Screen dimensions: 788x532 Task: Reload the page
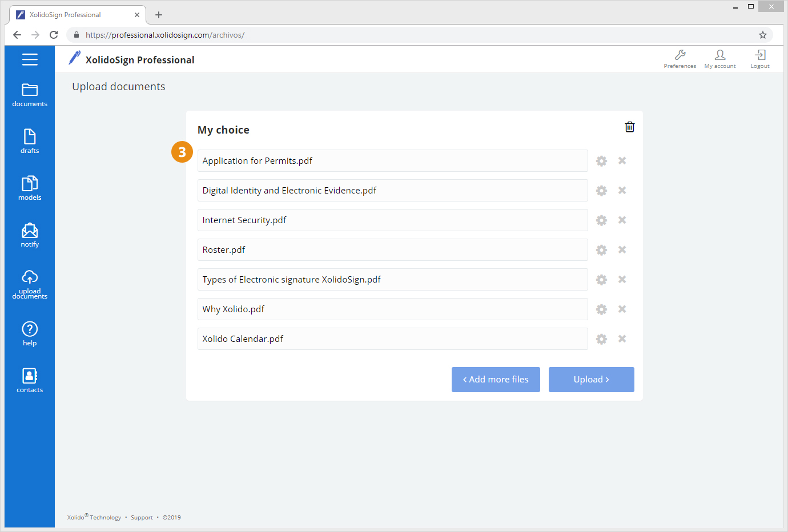(54, 35)
